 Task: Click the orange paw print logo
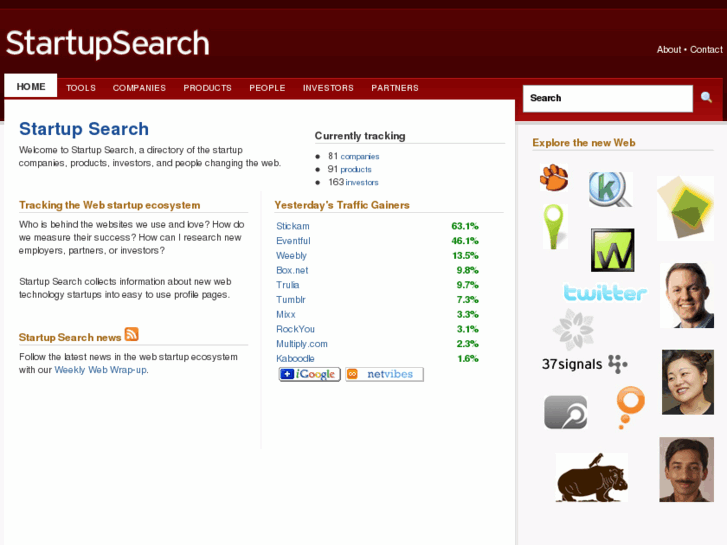point(554,177)
